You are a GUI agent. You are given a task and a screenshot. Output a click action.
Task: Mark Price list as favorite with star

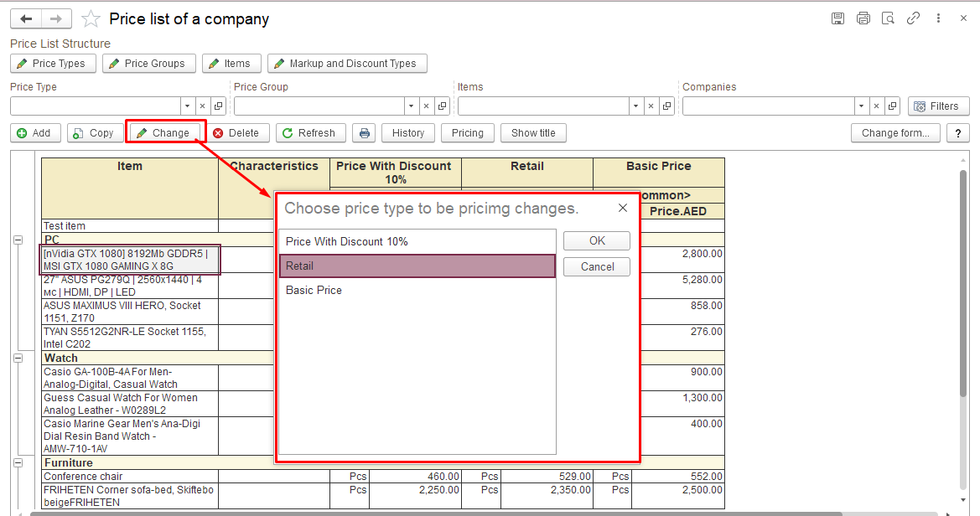tap(91, 18)
